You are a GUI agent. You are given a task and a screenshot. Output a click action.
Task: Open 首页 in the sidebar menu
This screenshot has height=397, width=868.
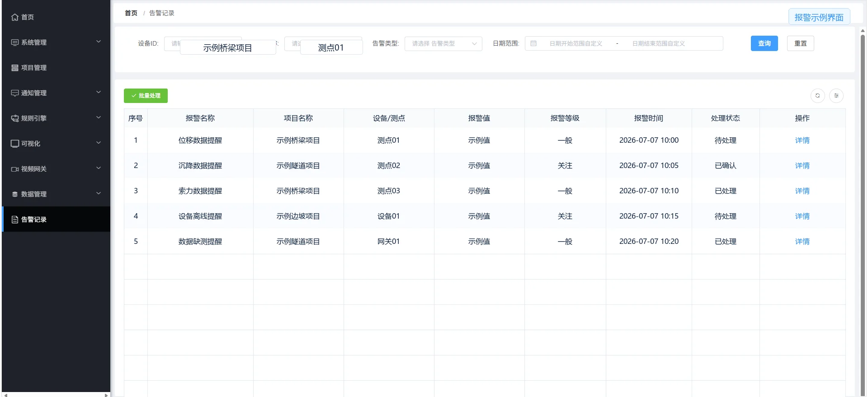[56, 17]
